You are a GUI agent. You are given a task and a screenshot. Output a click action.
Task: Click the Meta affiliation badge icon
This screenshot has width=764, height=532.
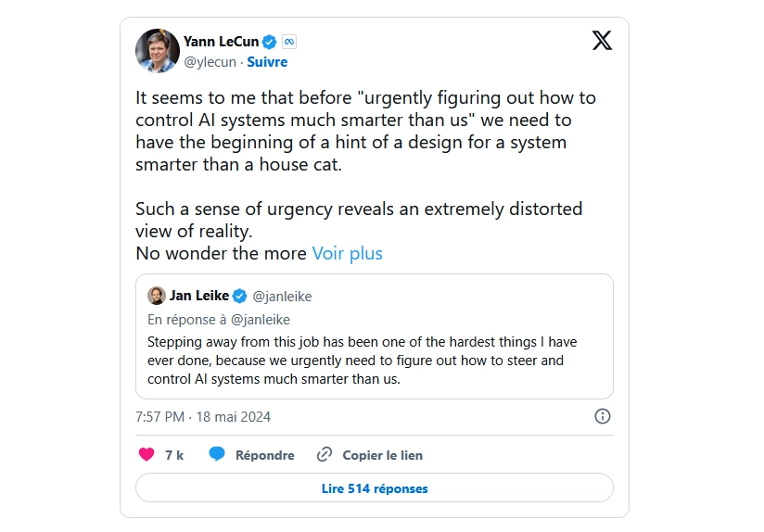pyautogui.click(x=289, y=42)
